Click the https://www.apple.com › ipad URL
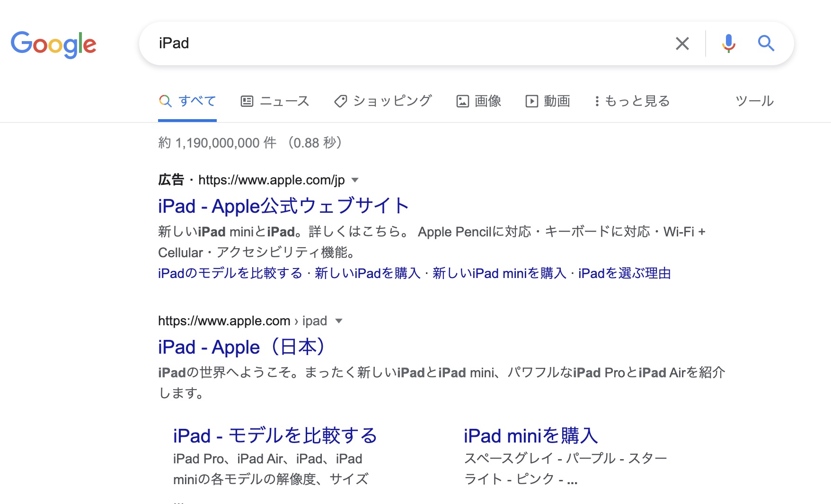 [x=243, y=321]
